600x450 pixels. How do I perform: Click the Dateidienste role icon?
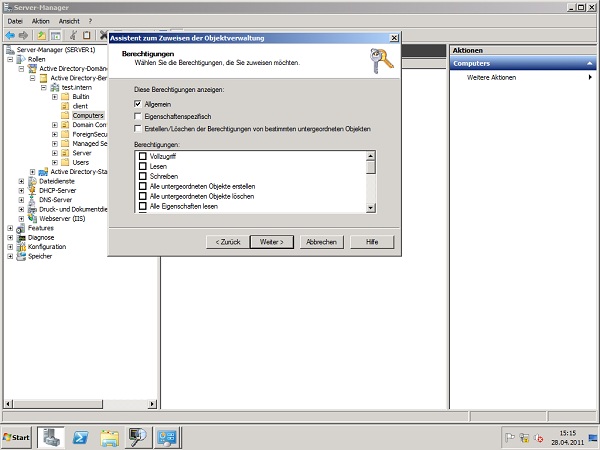[x=33, y=181]
